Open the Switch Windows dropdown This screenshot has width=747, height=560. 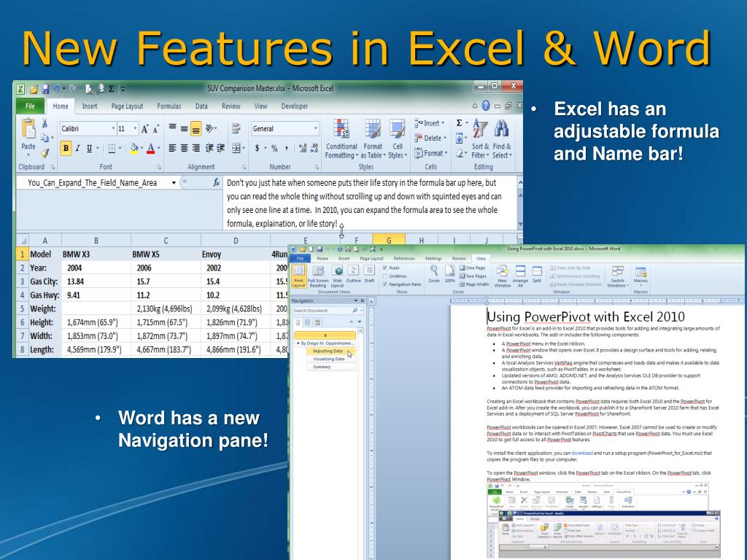617,276
